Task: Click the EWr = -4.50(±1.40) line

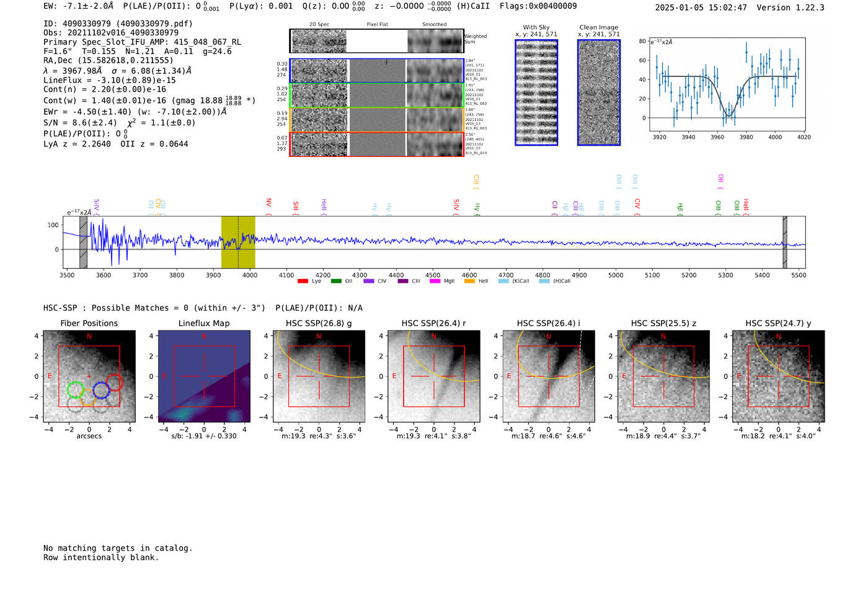Action: [x=135, y=112]
